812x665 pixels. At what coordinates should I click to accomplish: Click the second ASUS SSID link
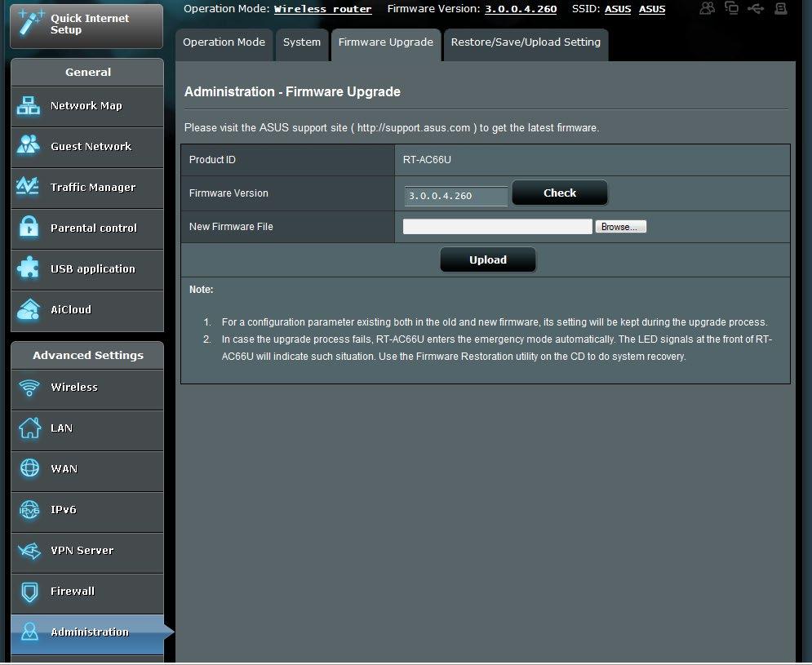pos(652,9)
